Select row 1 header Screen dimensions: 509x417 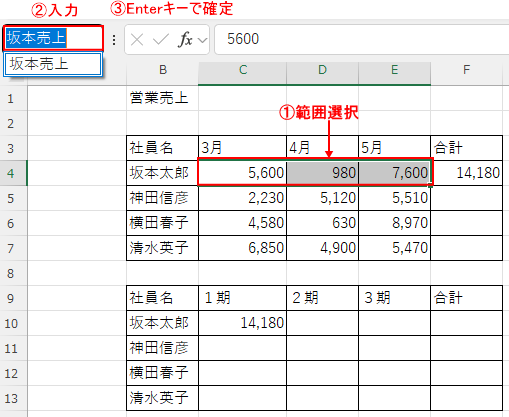pos(13,98)
